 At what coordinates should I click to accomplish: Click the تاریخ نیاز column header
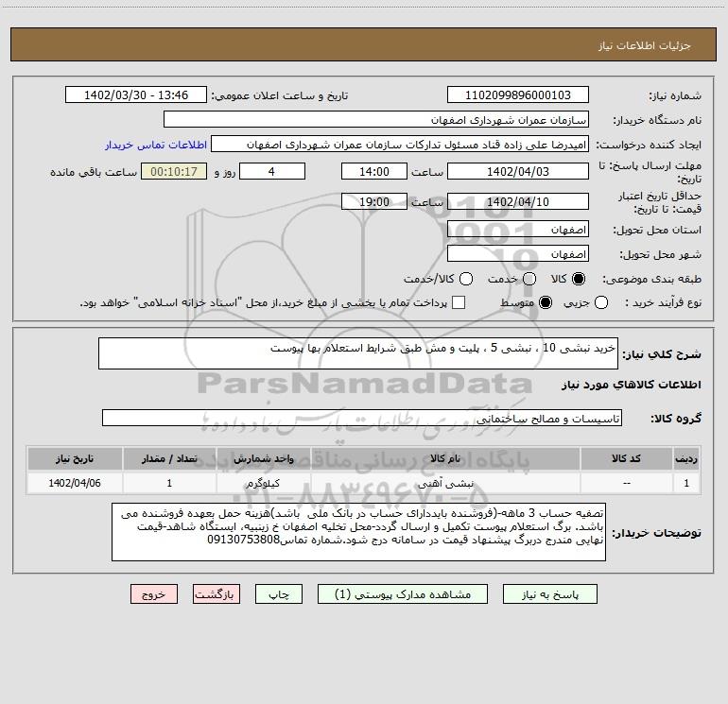[75, 458]
